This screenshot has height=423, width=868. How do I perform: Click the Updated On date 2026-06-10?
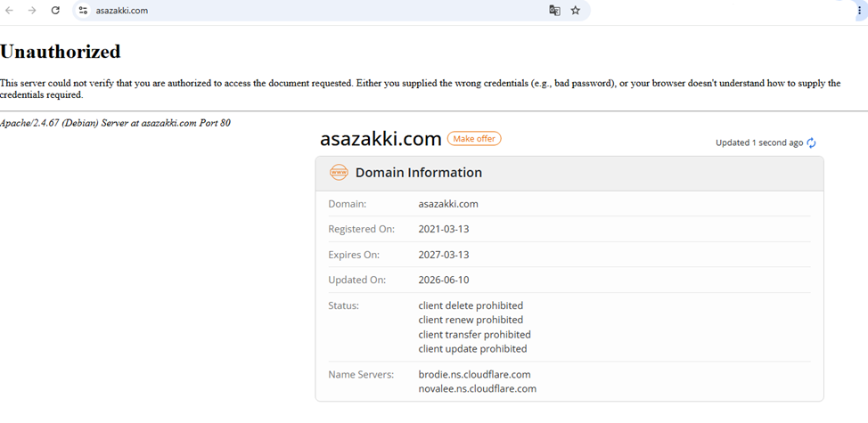click(444, 281)
